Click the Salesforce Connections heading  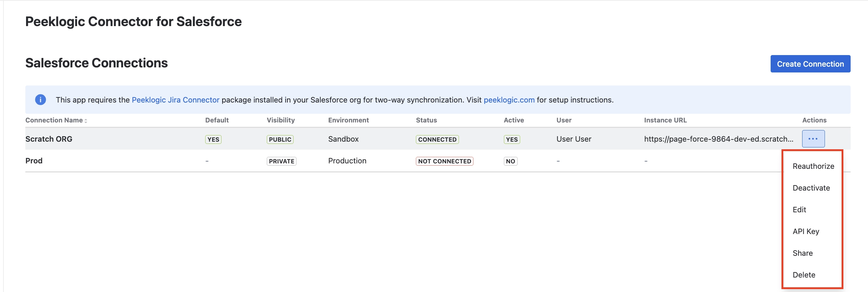click(97, 63)
